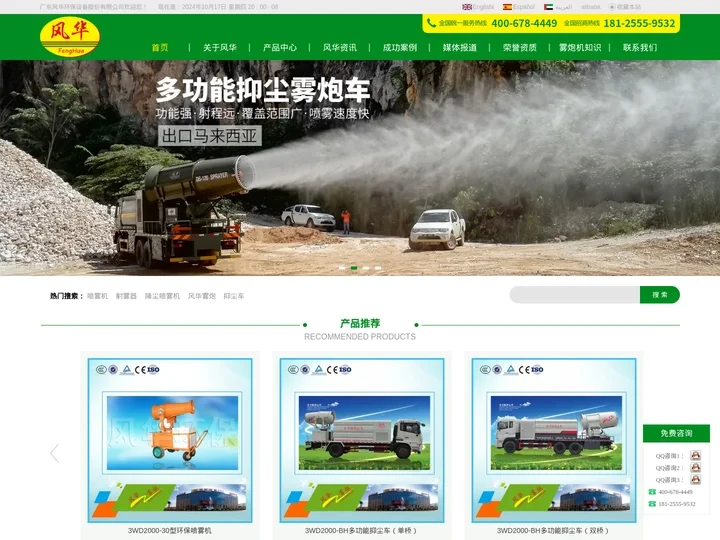Click the 喷雾机 hot search link
720x540 pixels.
point(97,296)
